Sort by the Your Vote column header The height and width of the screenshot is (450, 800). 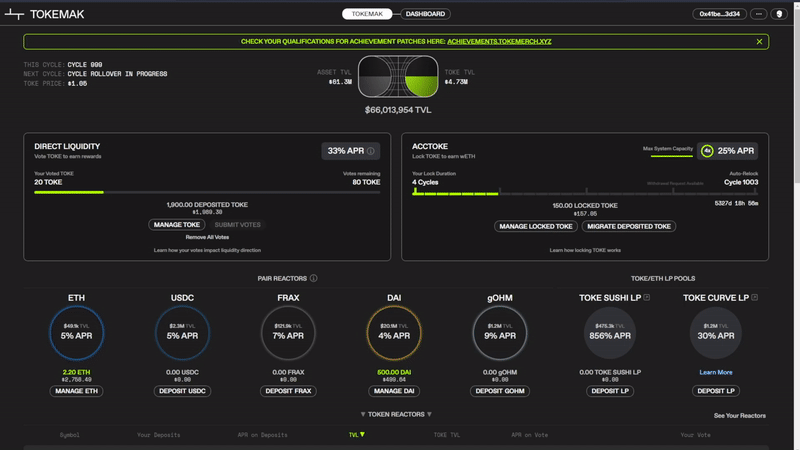[695, 435]
